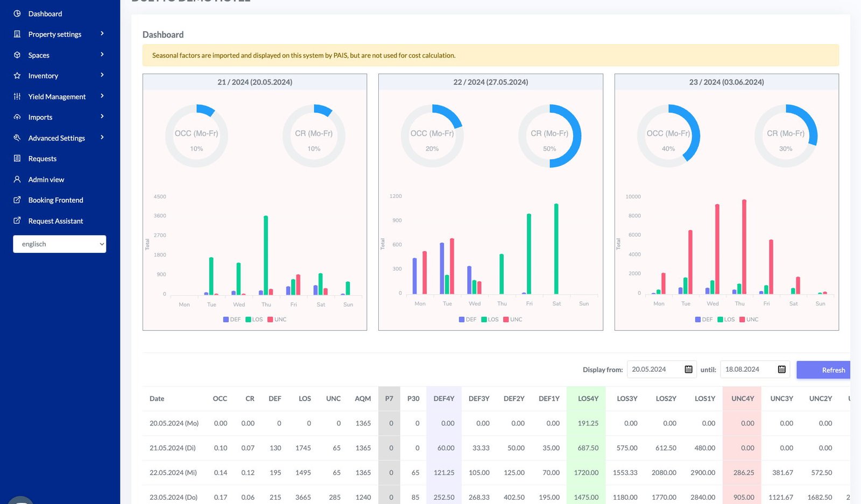
Task: Click the P7 column header
Action: [x=389, y=399]
